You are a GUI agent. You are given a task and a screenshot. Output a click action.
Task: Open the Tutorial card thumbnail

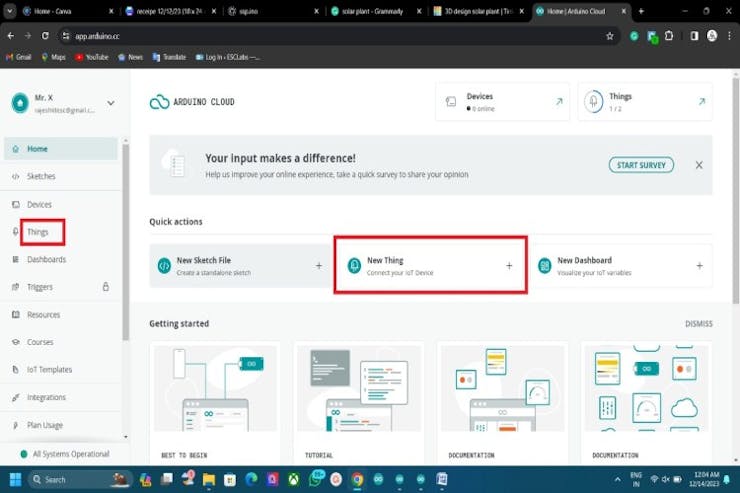point(359,388)
